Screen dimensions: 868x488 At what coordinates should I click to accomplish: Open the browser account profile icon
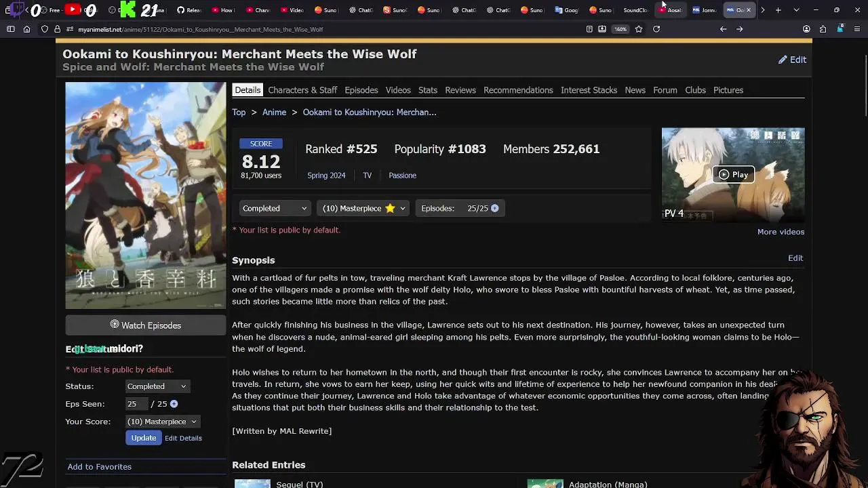pyautogui.click(x=806, y=29)
